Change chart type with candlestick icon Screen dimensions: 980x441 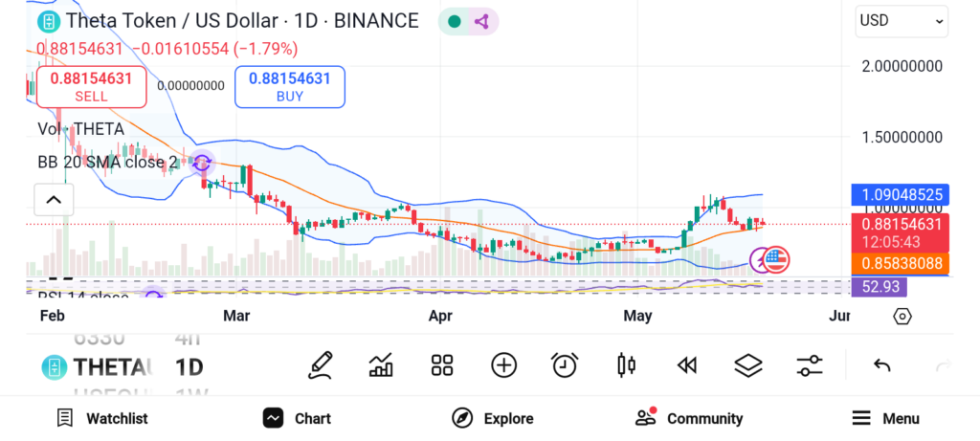click(x=626, y=364)
